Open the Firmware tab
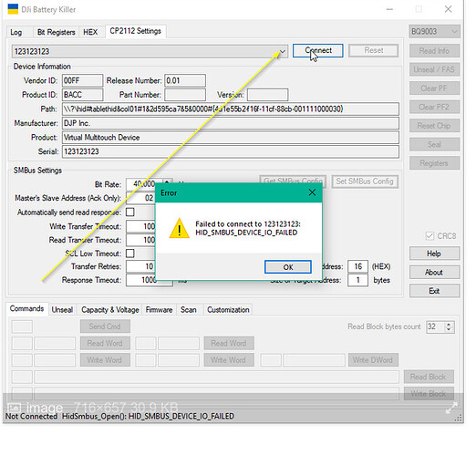The width and height of the screenshot is (476, 456). tap(159, 310)
